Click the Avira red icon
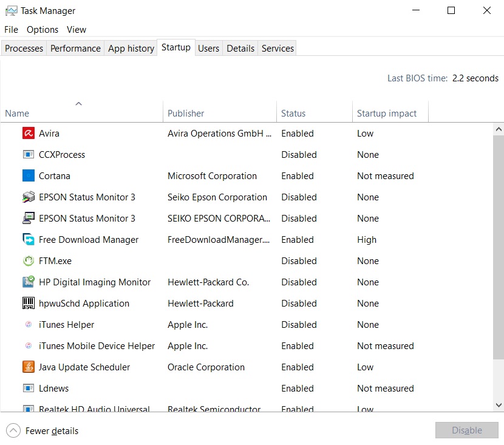The width and height of the screenshot is (504, 445). coord(29,133)
